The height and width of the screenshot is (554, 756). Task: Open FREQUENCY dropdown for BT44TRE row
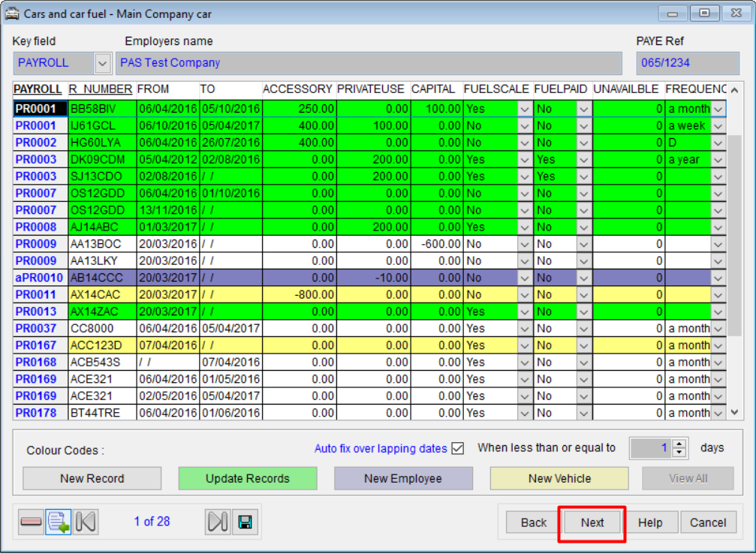tap(718, 413)
